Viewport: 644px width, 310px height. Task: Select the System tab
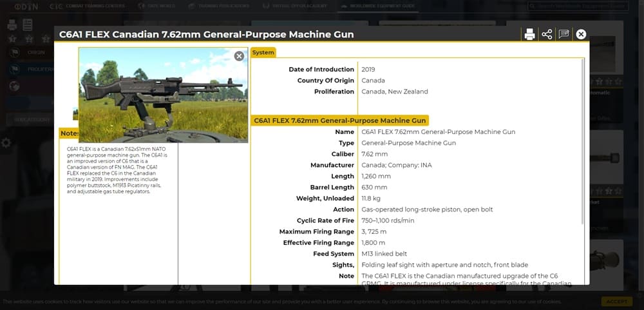pyautogui.click(x=263, y=53)
